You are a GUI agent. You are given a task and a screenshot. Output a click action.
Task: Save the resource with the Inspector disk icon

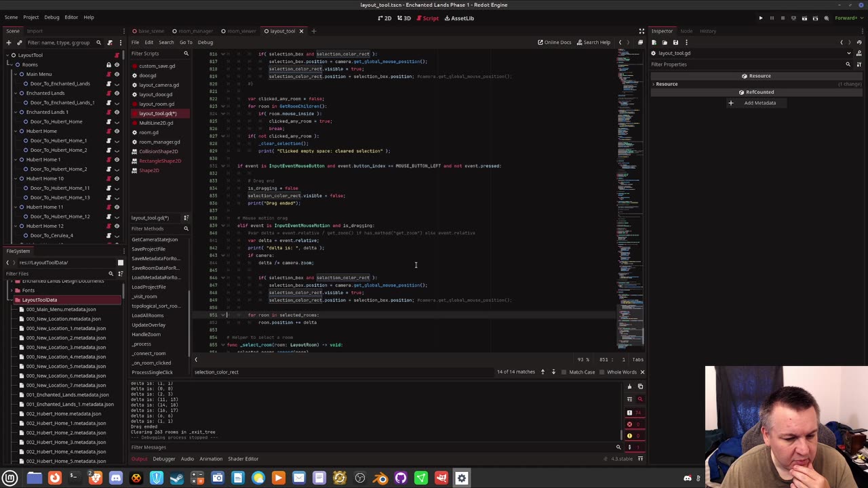(675, 42)
